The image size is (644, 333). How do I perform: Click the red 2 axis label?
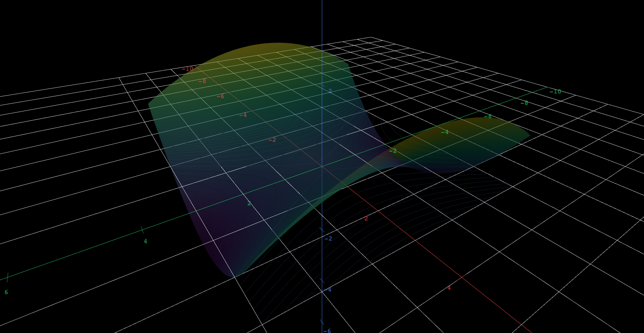coord(366,218)
